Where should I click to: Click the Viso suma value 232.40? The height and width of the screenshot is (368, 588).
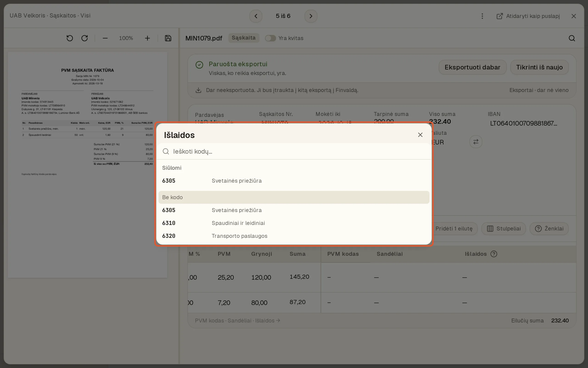coord(440,121)
